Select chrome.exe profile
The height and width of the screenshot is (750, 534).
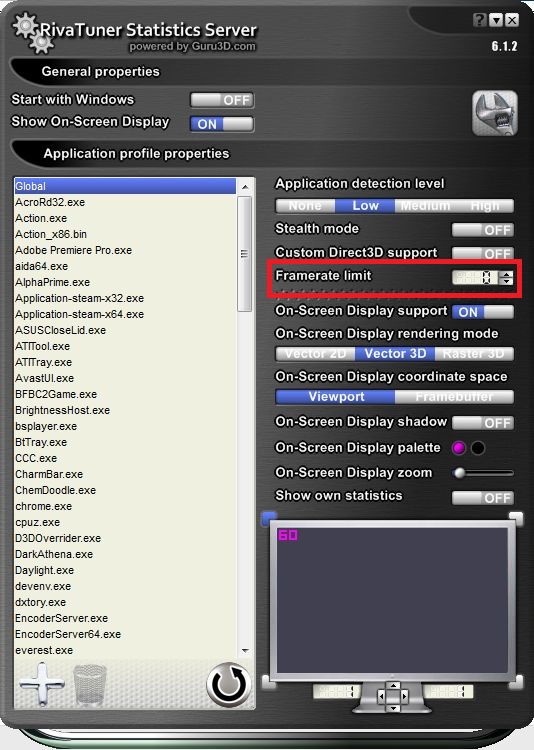125,507
